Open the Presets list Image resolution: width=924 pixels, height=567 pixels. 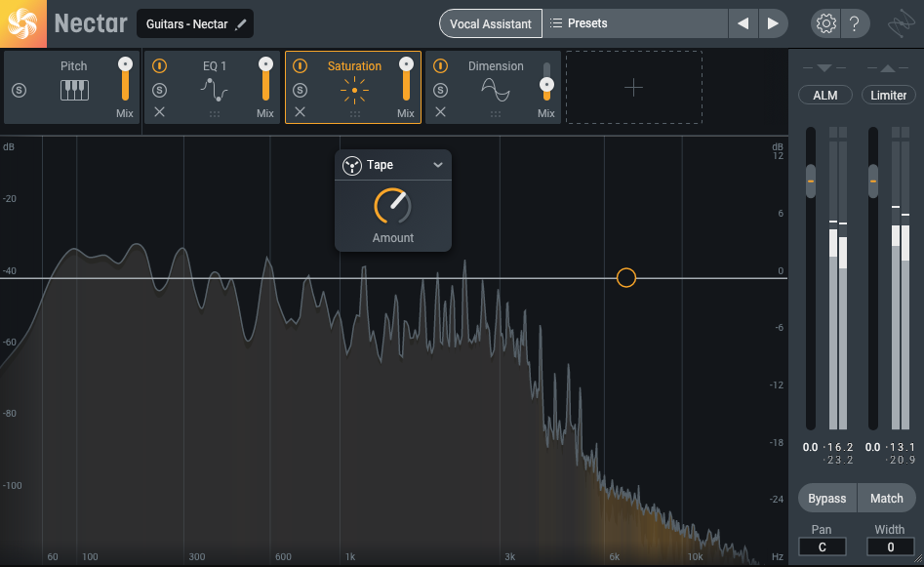[x=635, y=23]
